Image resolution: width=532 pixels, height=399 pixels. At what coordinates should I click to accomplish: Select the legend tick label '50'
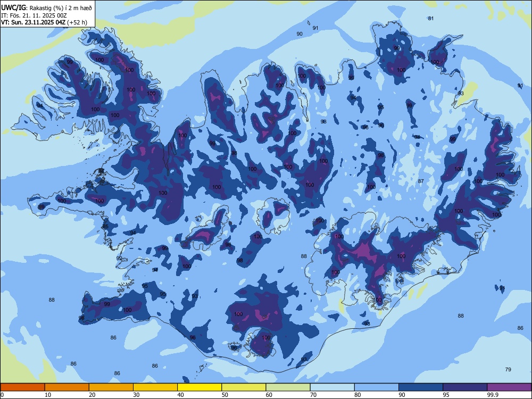[x=225, y=395]
